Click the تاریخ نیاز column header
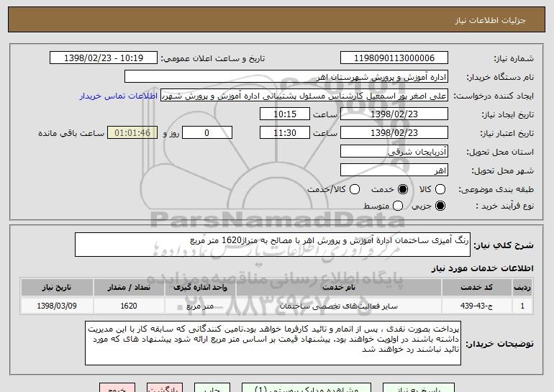554x392 pixels. pyautogui.click(x=57, y=288)
